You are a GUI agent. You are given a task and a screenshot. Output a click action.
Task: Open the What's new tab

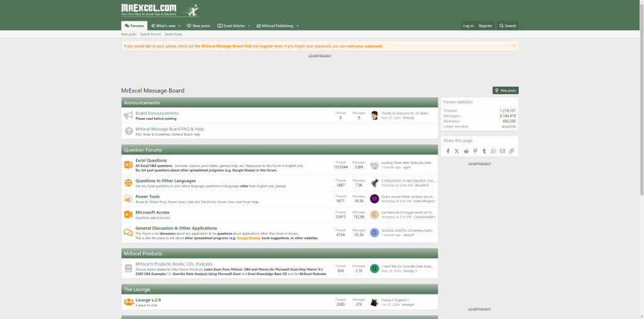point(163,26)
